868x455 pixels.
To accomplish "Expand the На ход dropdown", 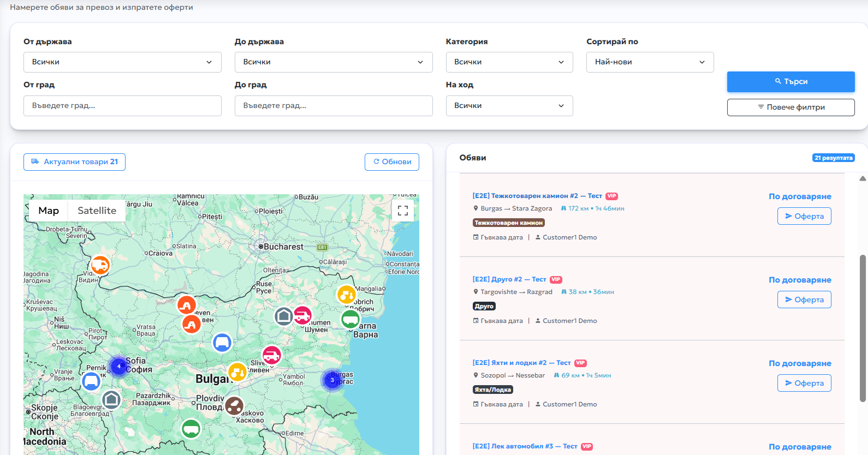I will pos(509,106).
